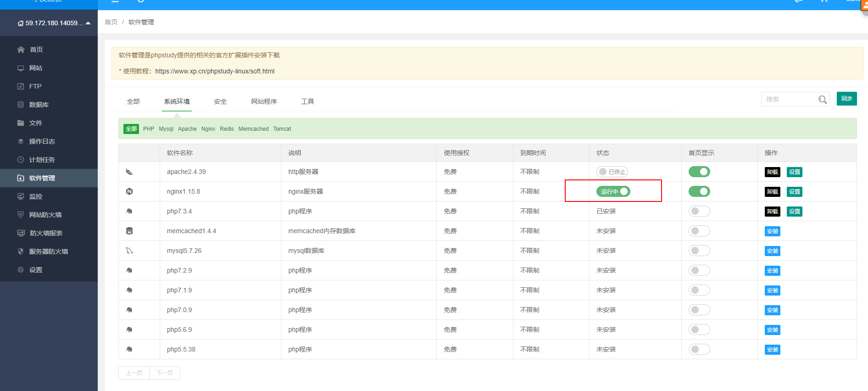Install php5.5.38 with 安装 button

tap(773, 350)
